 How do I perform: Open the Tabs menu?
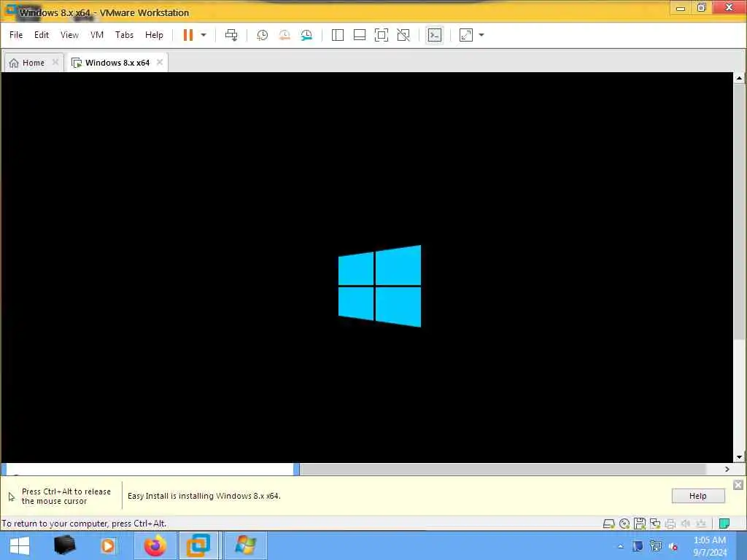(x=124, y=35)
